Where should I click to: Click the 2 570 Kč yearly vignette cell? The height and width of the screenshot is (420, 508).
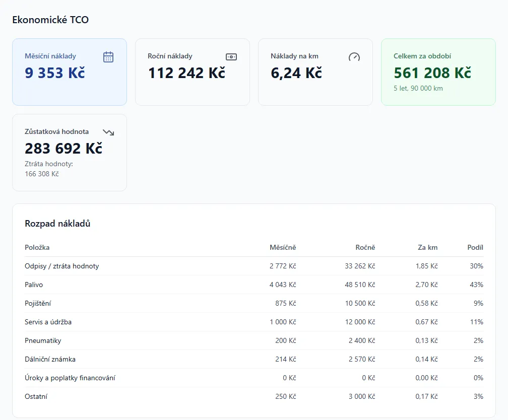tap(361, 359)
